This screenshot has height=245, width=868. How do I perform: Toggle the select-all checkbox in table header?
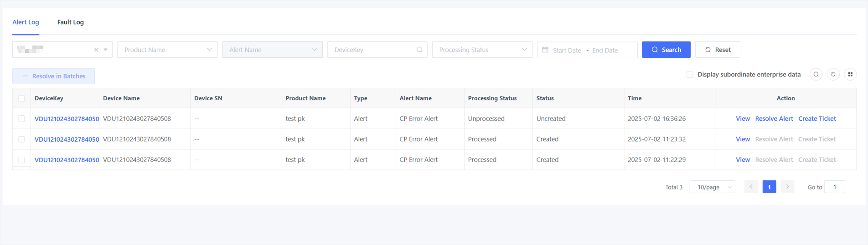click(x=21, y=98)
